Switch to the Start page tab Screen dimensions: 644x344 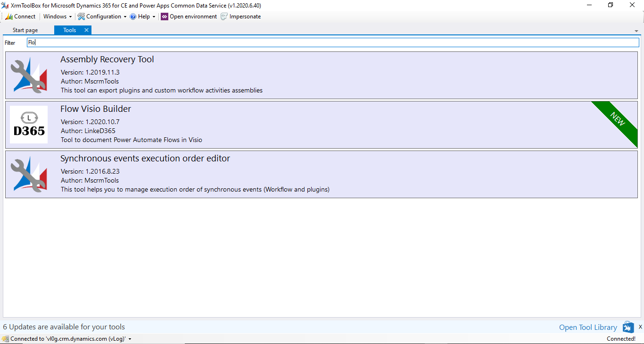pyautogui.click(x=25, y=30)
